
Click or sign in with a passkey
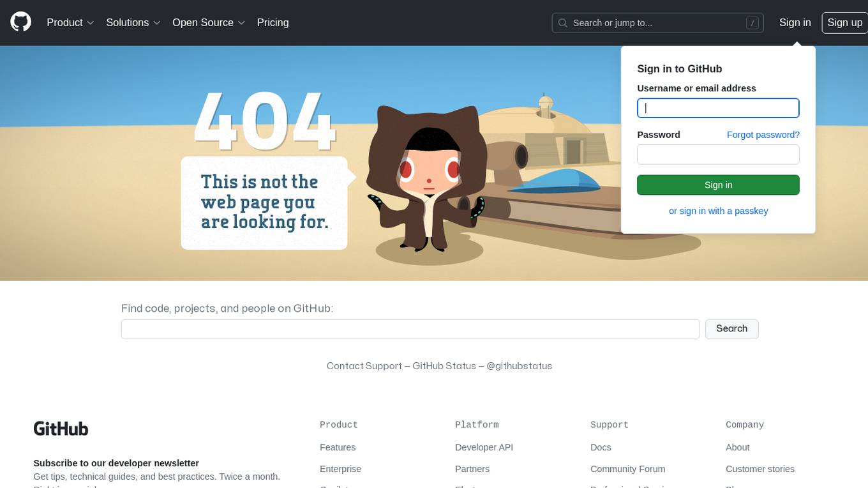coord(719,211)
